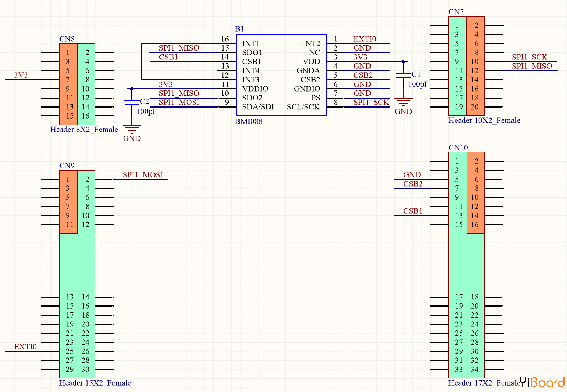Select the EXTI0 net label at B1 pin 1
The width and height of the screenshot is (567, 392).
[x=364, y=39]
